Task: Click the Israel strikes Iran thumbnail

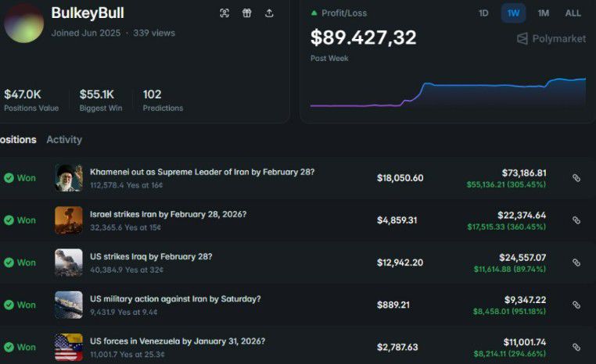Action: point(69,220)
